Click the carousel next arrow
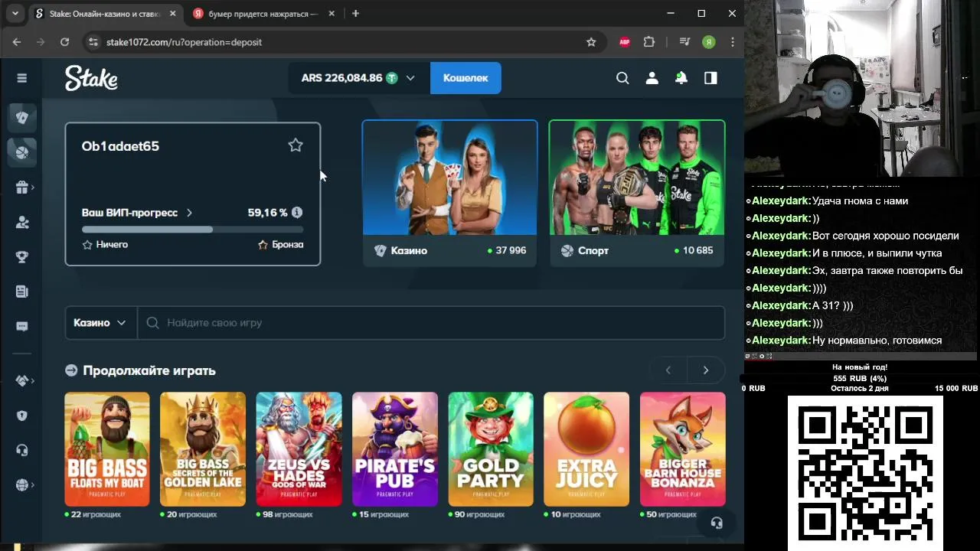The image size is (980, 551). (x=706, y=370)
